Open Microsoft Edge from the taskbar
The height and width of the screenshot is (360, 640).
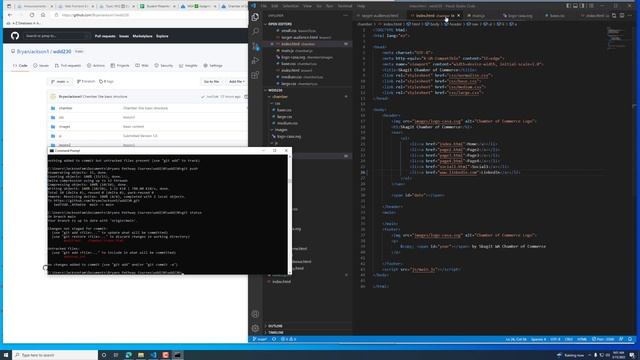tap(129, 355)
